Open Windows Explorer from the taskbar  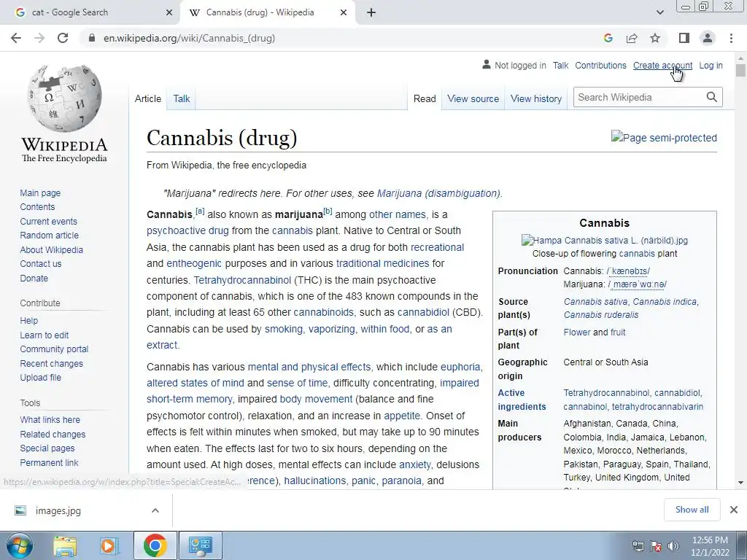click(x=65, y=545)
